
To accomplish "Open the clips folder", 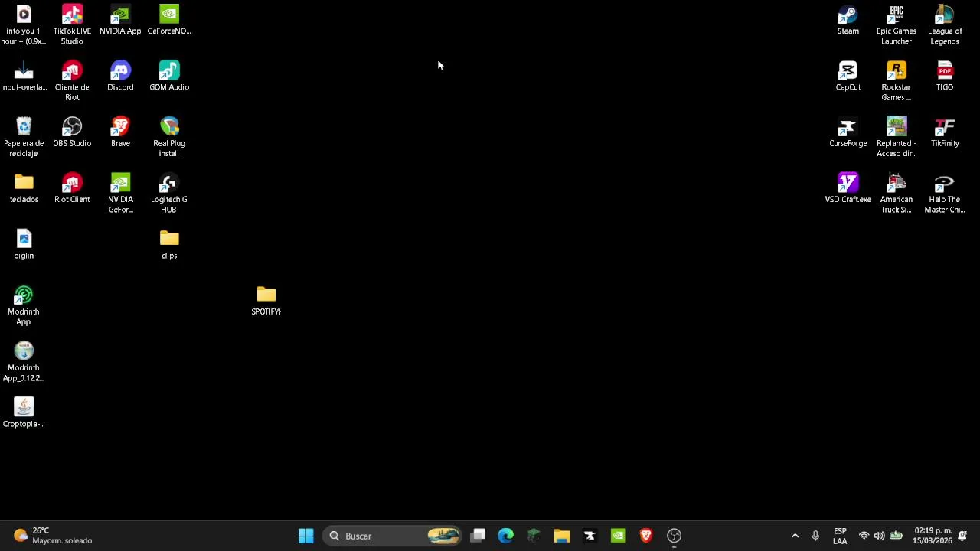I will [x=169, y=244].
